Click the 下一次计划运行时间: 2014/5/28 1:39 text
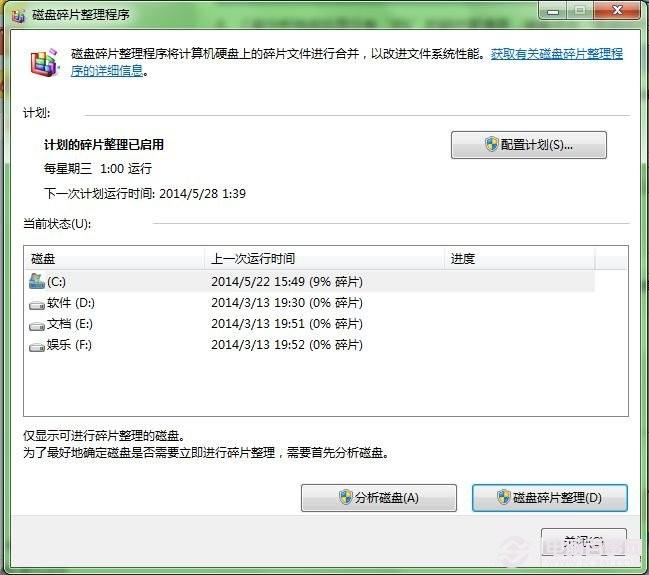649x575 pixels. coord(145,193)
